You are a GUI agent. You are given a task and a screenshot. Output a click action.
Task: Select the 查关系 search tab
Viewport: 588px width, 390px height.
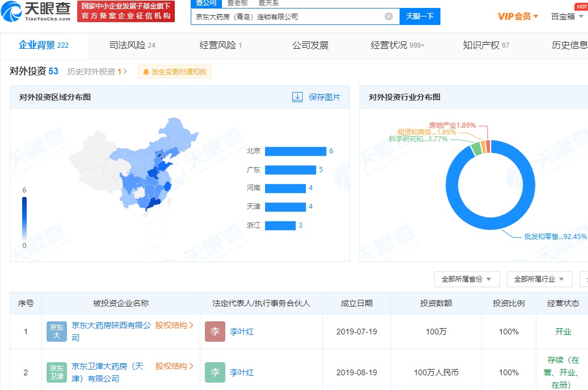point(268,3)
